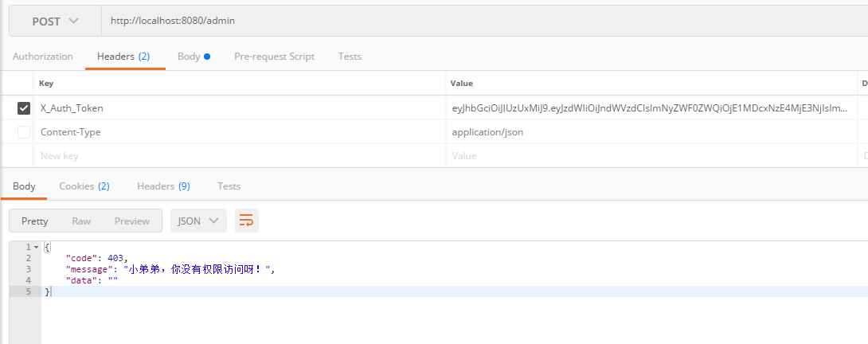Show the response Cookies tab
The image size is (868, 344).
tap(84, 186)
